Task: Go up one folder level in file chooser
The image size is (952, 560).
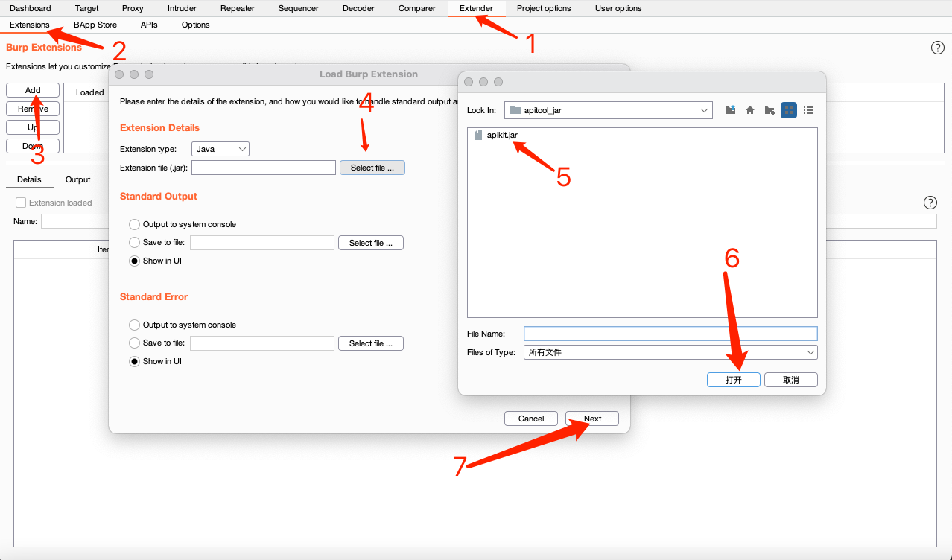Action: pyautogui.click(x=731, y=110)
